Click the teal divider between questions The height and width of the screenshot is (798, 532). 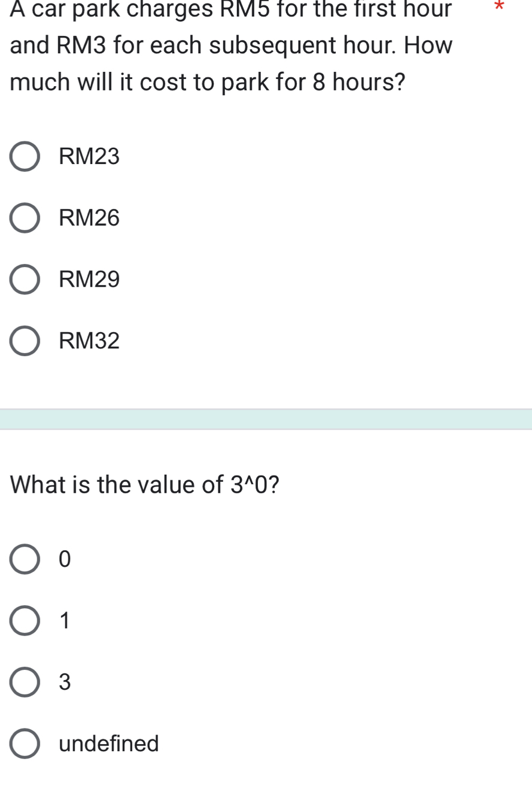tap(266, 419)
